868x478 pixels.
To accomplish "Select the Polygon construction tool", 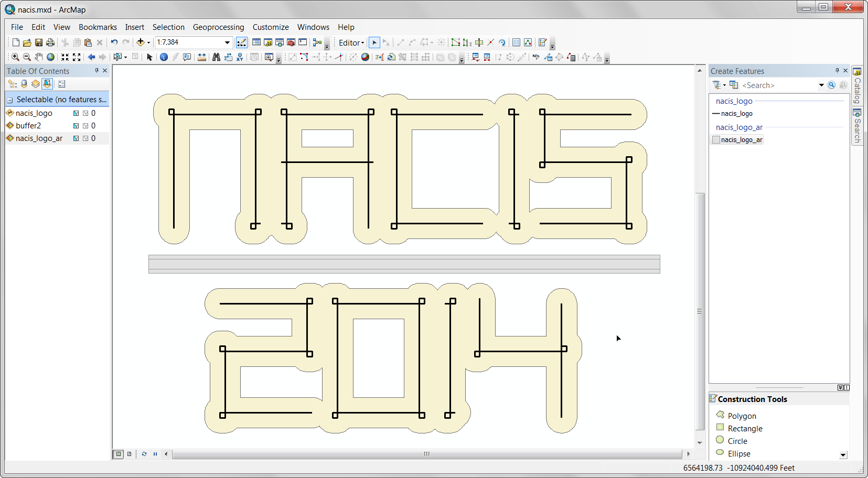I will [x=736, y=416].
